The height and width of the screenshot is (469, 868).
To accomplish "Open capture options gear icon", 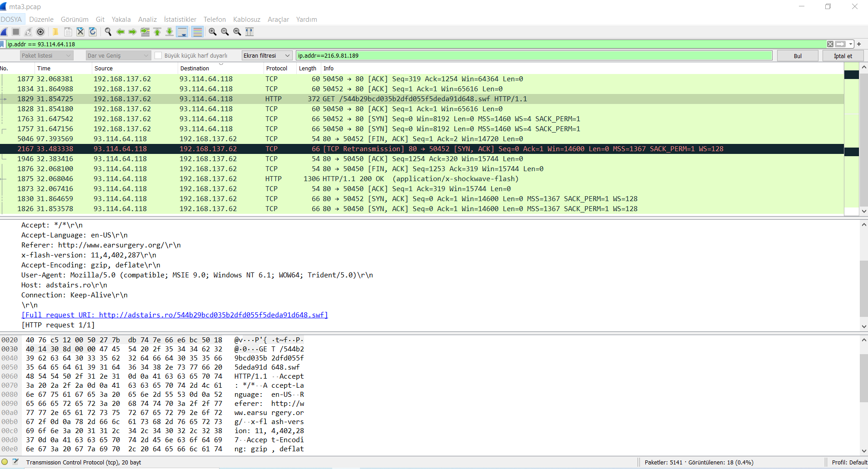I will click(40, 32).
